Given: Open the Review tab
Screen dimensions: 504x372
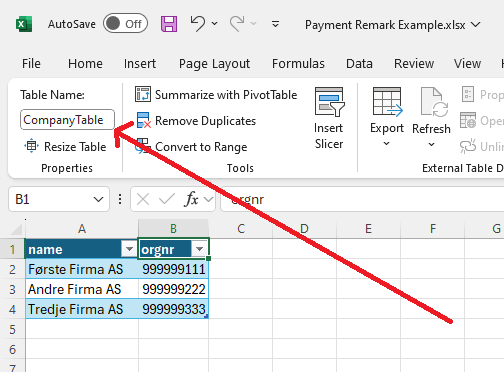Looking at the screenshot, I should click(414, 63).
